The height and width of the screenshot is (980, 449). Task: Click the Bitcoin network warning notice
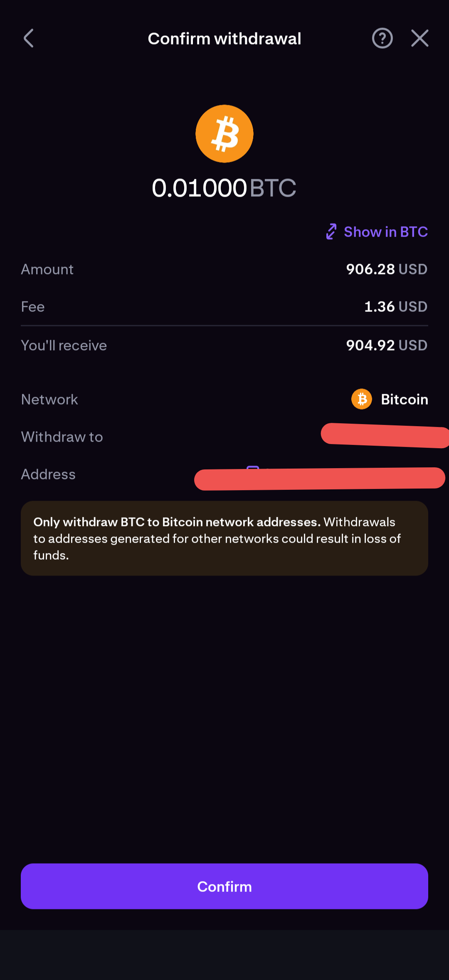point(224,538)
